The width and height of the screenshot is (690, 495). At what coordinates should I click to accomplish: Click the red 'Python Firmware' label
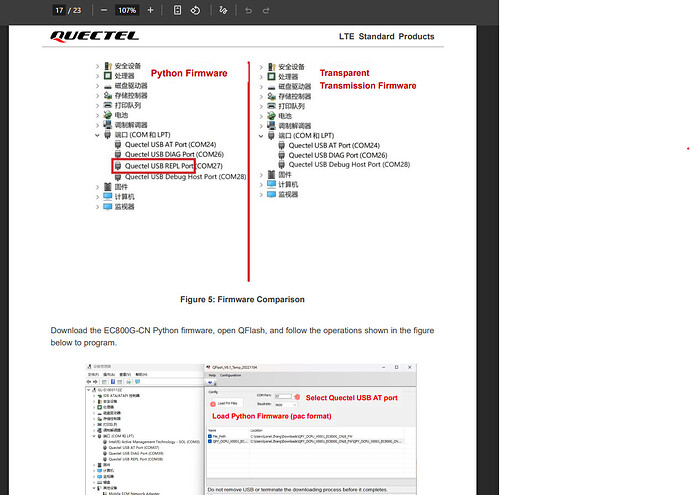point(189,73)
